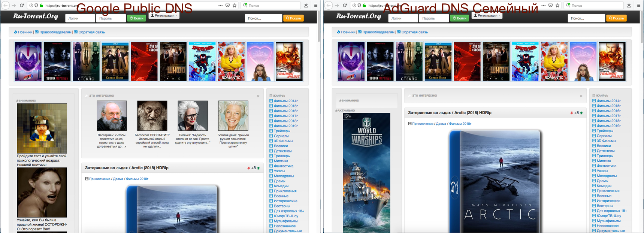
Task: Select 'Сериалы' genre in Google Public DNS window
Action: [x=281, y=136]
